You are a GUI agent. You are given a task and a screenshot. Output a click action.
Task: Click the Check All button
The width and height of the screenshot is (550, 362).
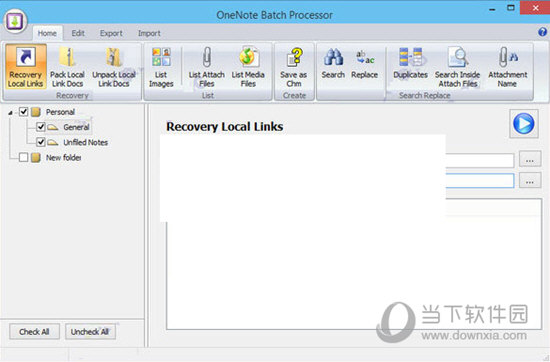click(x=34, y=331)
